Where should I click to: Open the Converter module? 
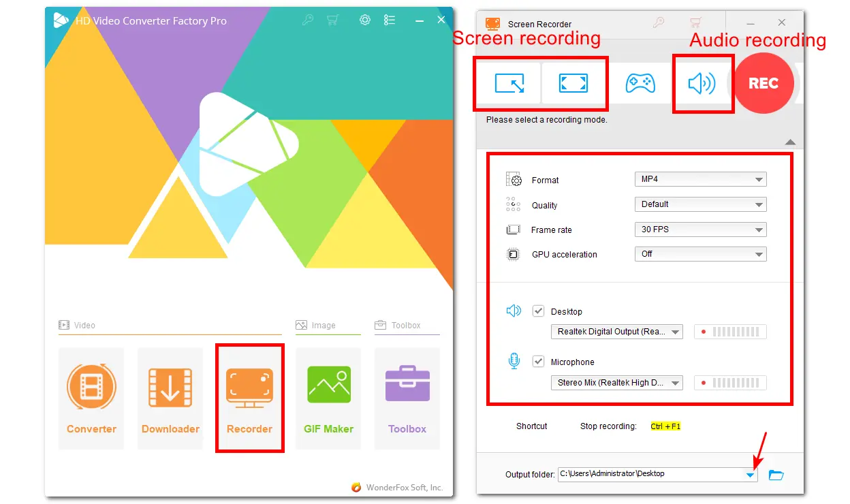coord(91,398)
